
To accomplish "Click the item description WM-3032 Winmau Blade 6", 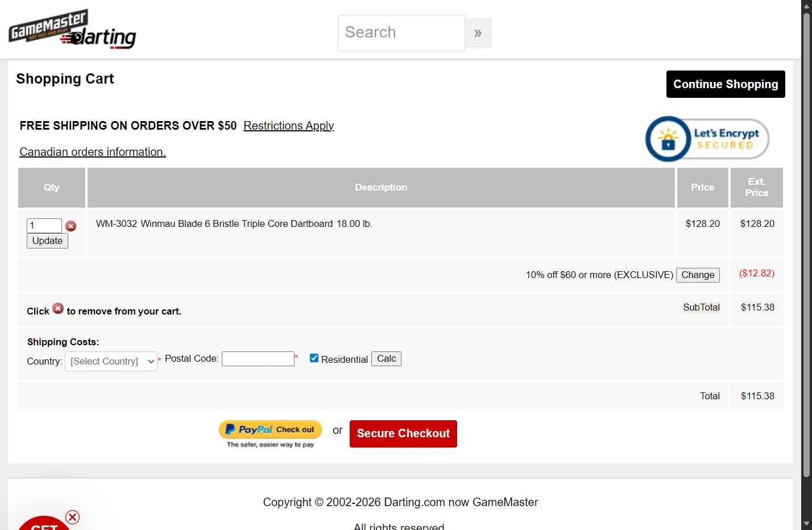I will [234, 223].
